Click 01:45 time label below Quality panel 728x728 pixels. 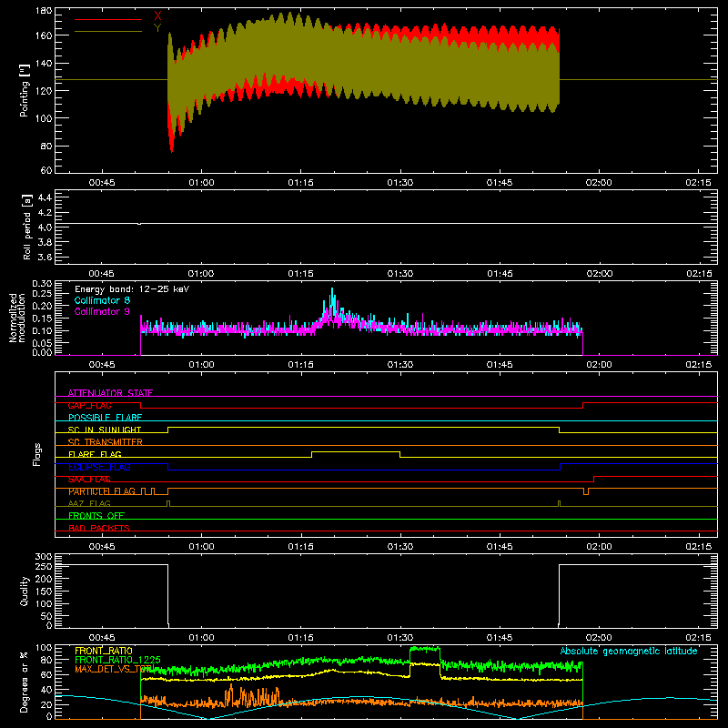(500, 638)
